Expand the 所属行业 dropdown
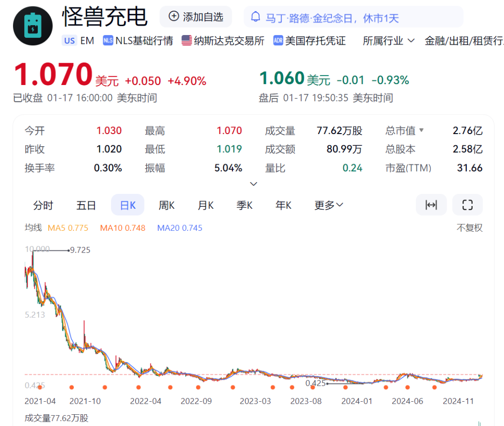Screen dimensions: 504x426 click(x=388, y=41)
